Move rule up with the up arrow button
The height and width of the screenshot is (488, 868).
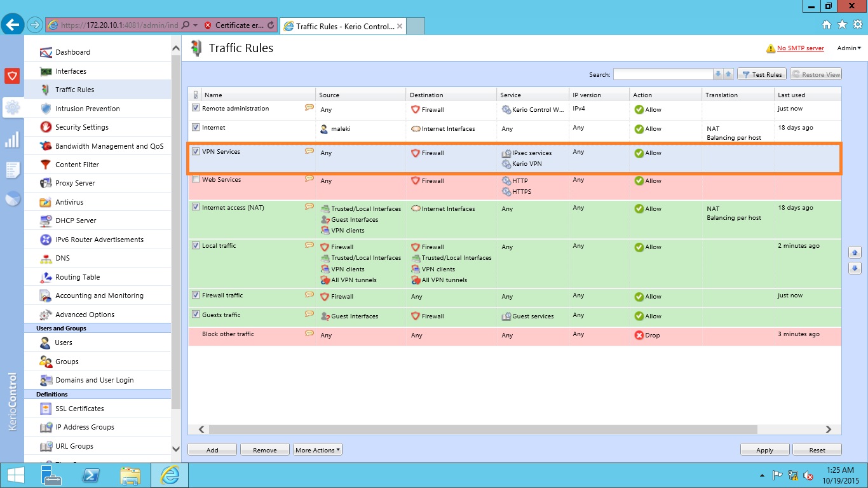click(x=855, y=252)
